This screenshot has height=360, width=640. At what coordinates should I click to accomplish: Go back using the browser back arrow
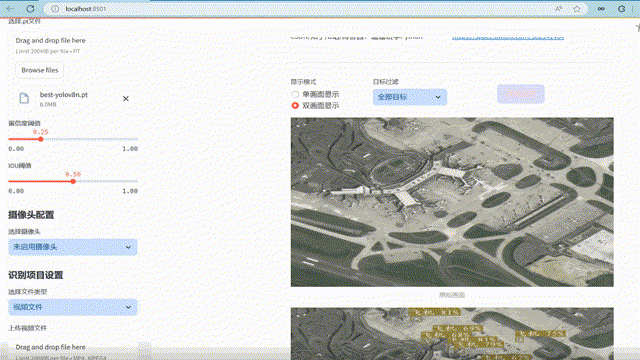10,9
